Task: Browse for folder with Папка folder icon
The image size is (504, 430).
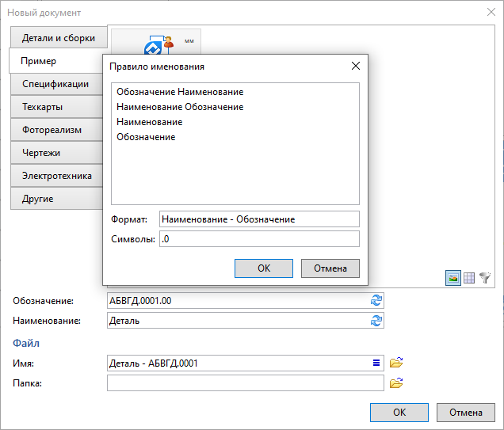Action: point(396,383)
